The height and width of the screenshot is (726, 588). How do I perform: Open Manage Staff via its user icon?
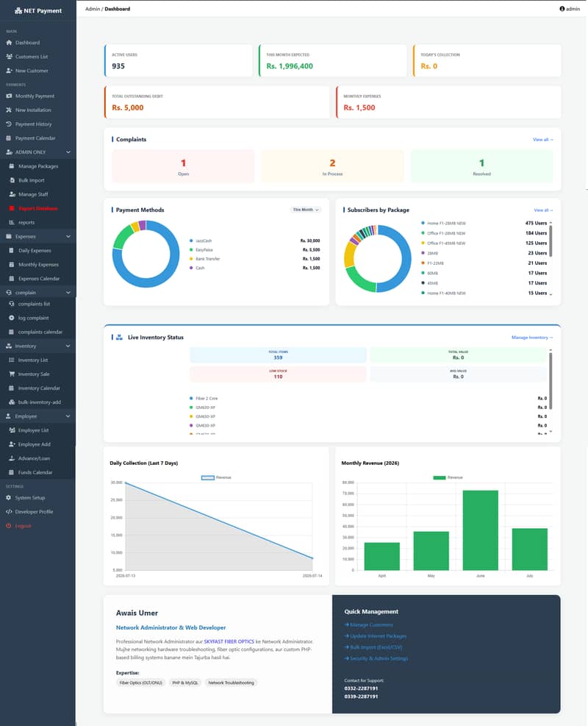12,194
